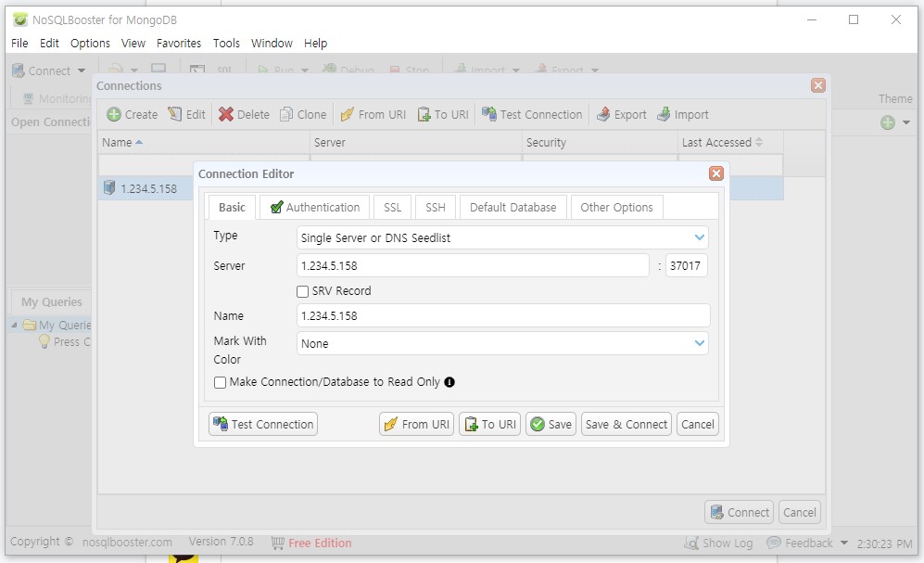Sort by the Last Accessed column
This screenshot has height=563, width=924.
tap(730, 142)
